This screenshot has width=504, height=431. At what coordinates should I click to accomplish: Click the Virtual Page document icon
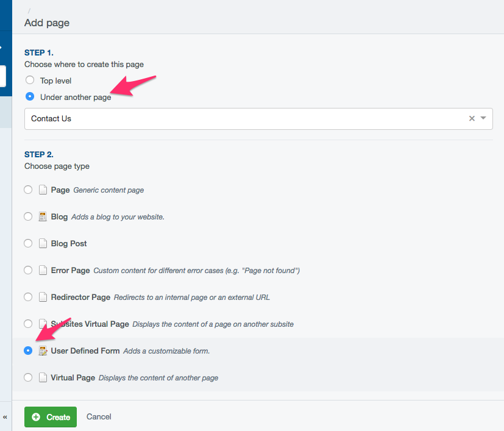(43, 377)
